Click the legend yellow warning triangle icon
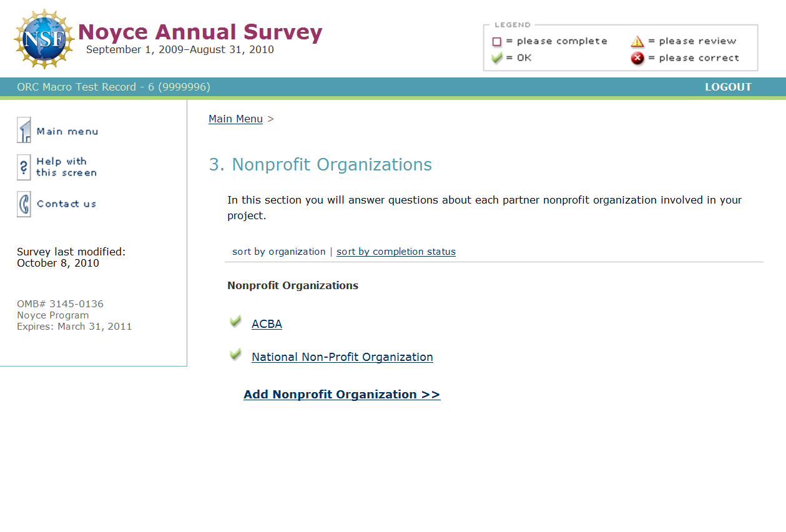786x532 pixels. [637, 41]
